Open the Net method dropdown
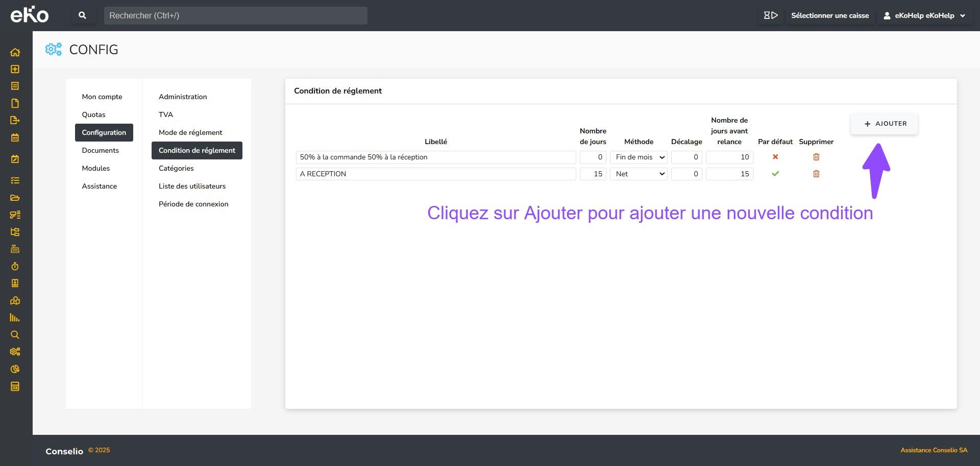980x466 pixels. tap(639, 174)
